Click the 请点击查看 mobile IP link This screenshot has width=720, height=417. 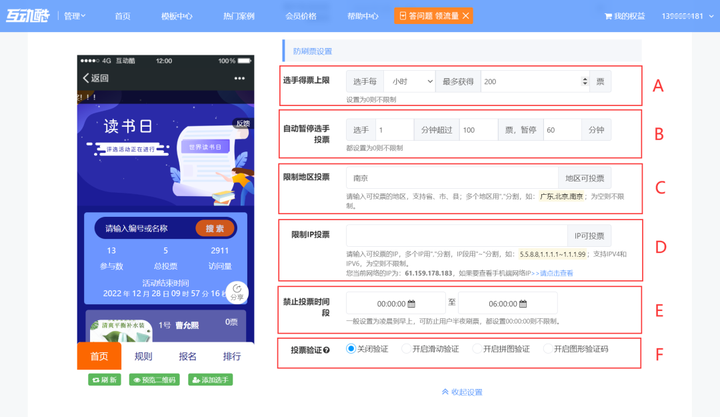[x=557, y=273]
